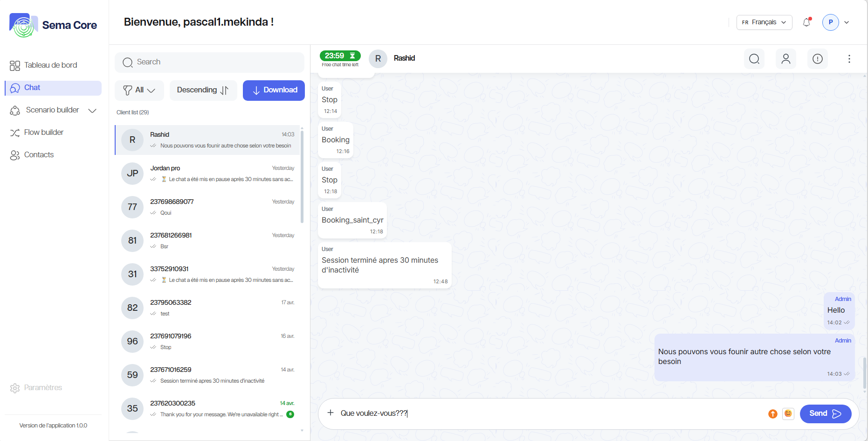Image resolution: width=868 pixels, height=441 pixels.
Task: Click the plus attachment icon
Action: tap(330, 413)
